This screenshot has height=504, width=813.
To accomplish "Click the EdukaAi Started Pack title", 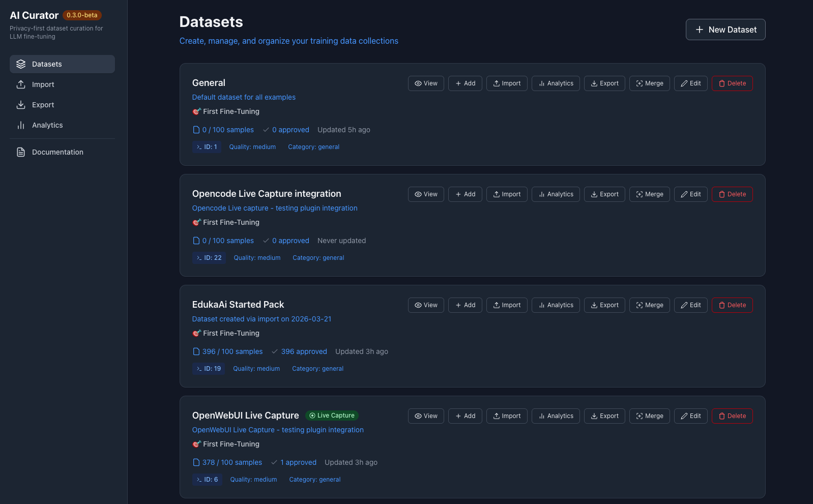I will (x=238, y=305).
